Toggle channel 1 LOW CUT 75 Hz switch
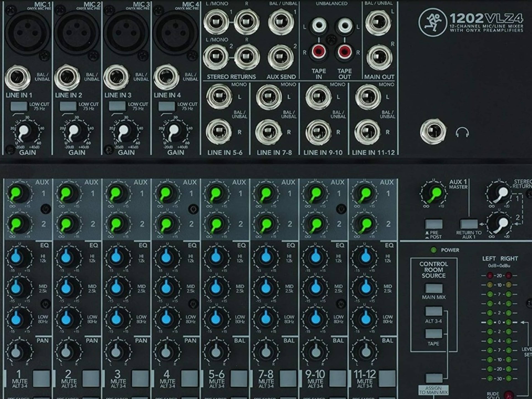 pyautogui.click(x=19, y=106)
